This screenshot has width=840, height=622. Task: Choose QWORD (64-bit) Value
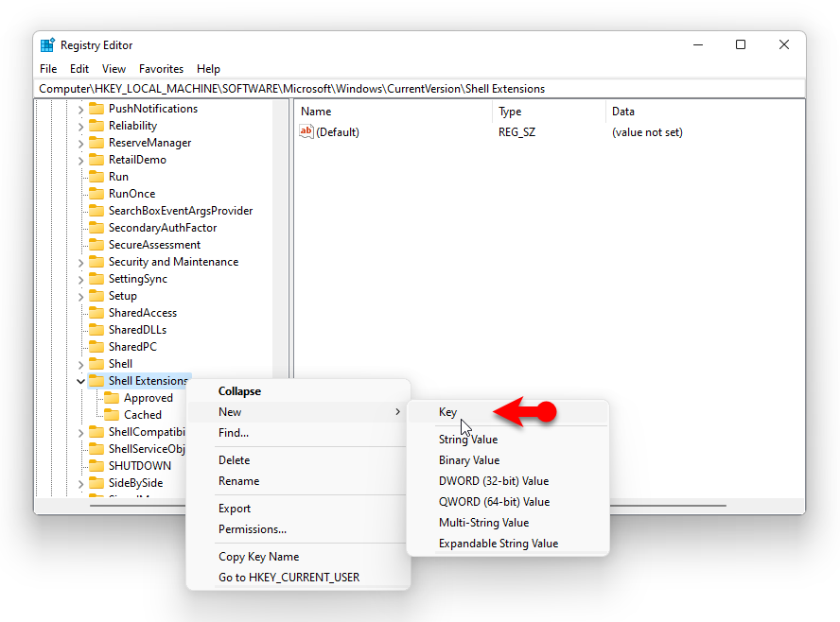508,502
